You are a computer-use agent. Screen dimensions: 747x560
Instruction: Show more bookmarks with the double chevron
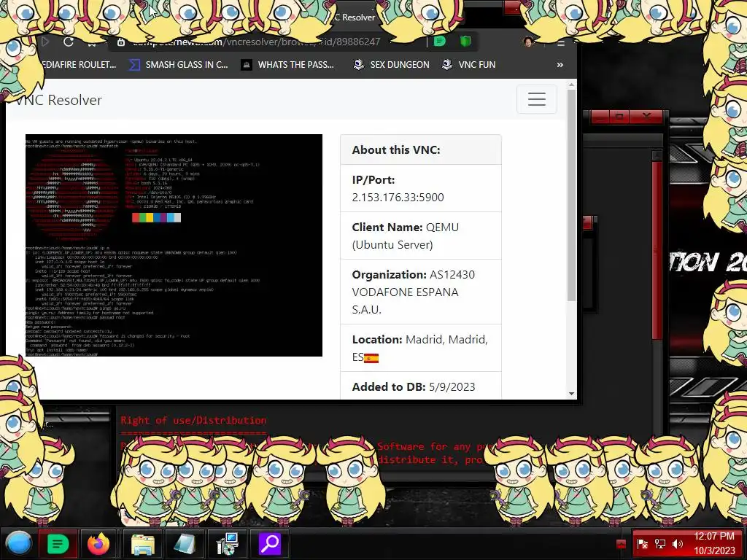[x=560, y=64]
